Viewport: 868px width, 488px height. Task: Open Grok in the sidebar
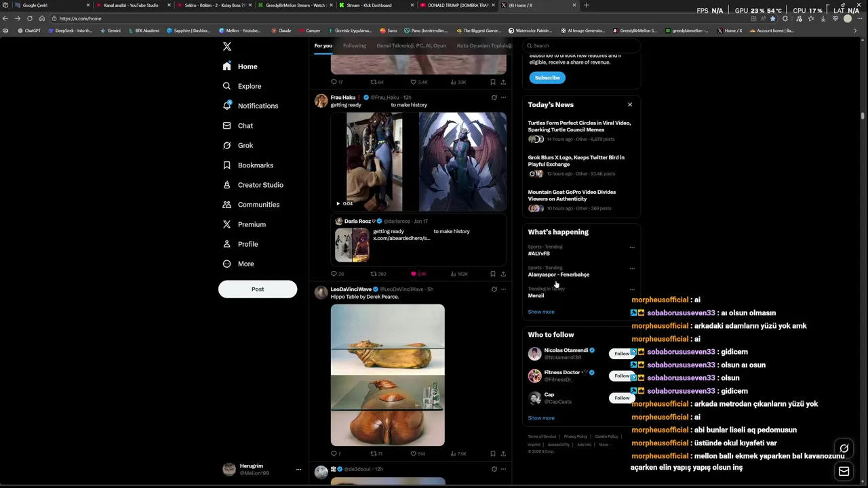(238, 145)
